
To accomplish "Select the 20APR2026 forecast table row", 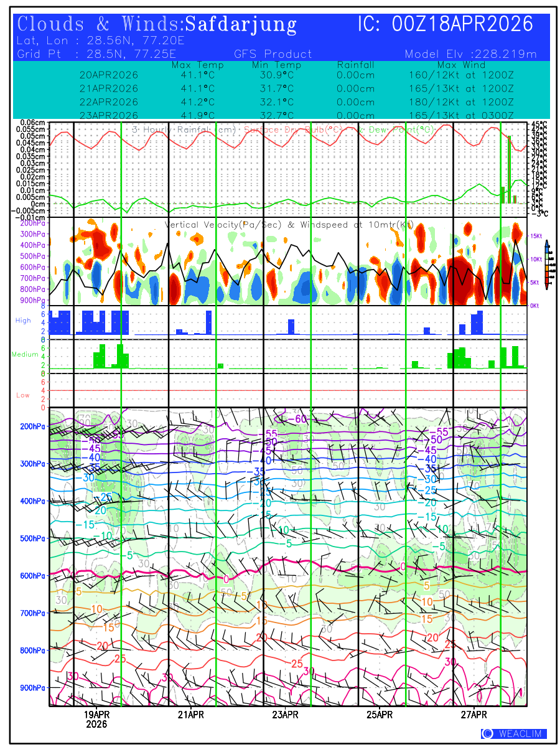I will (x=109, y=75).
